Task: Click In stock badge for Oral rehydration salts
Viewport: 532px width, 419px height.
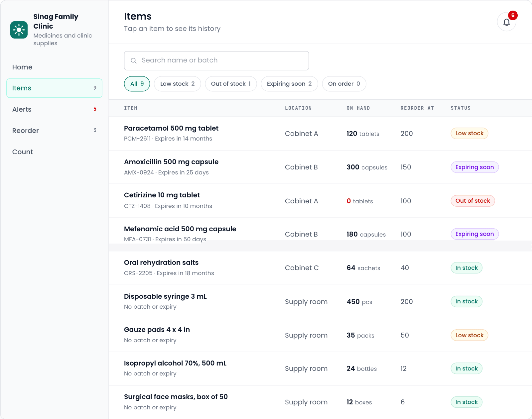Action: [466, 268]
